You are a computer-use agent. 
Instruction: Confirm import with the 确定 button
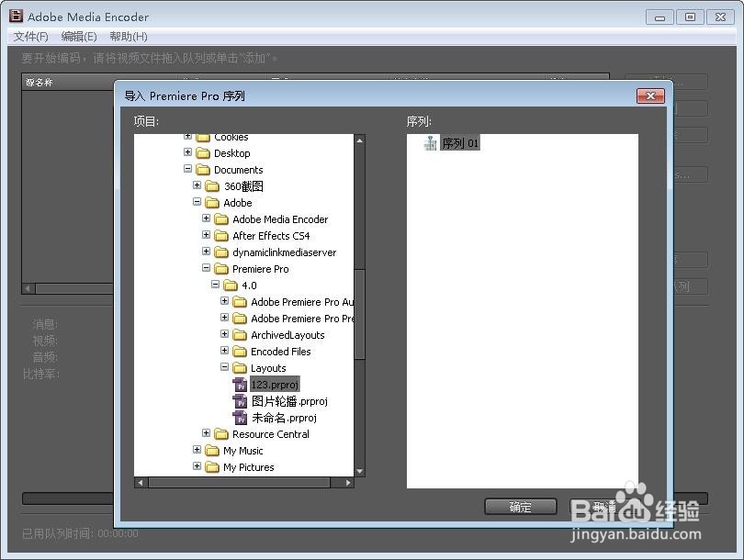click(x=520, y=507)
